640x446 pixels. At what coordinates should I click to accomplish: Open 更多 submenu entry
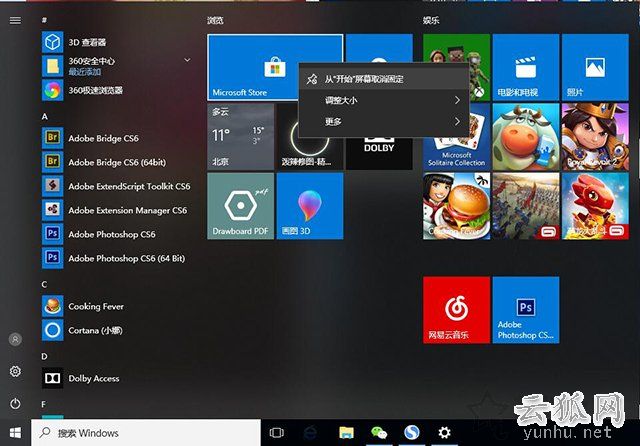(x=384, y=121)
